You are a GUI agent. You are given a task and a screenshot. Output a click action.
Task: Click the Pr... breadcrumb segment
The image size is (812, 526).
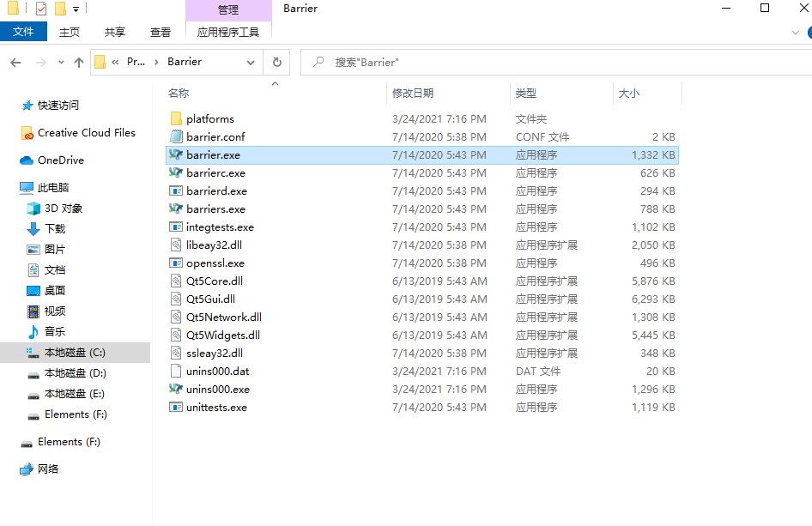point(136,62)
